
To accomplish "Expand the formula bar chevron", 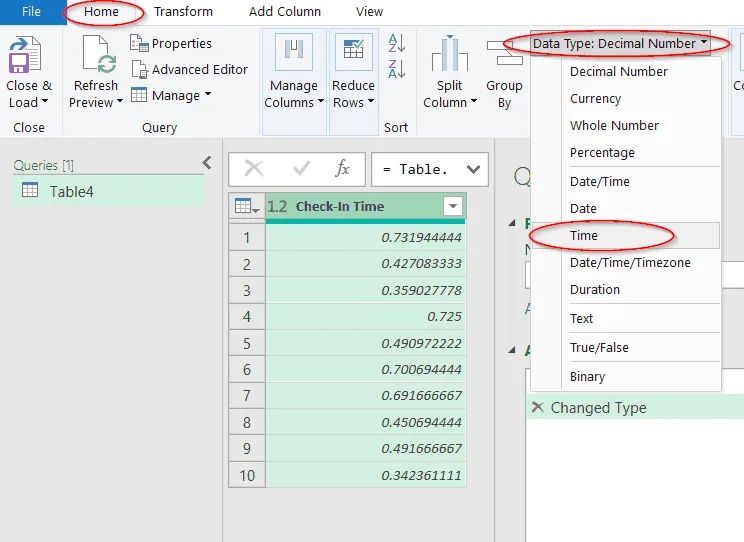I will 474,169.
